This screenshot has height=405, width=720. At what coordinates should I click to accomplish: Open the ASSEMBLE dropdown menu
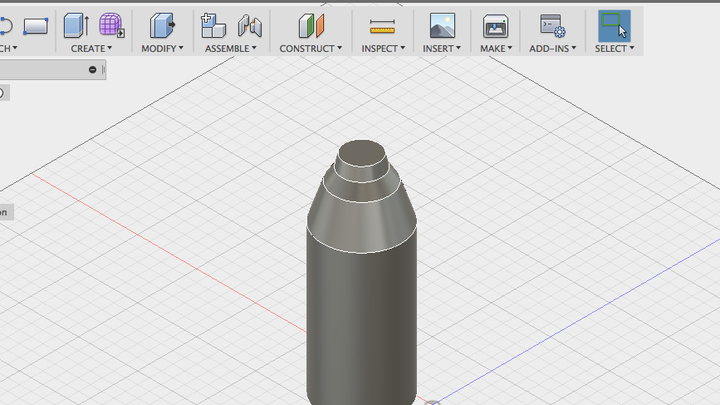[231, 48]
